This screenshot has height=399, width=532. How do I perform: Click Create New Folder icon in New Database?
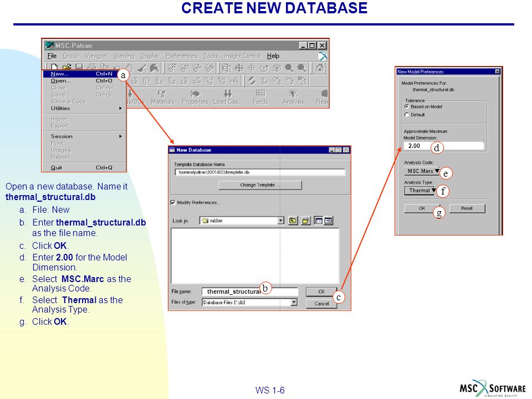[x=306, y=221]
